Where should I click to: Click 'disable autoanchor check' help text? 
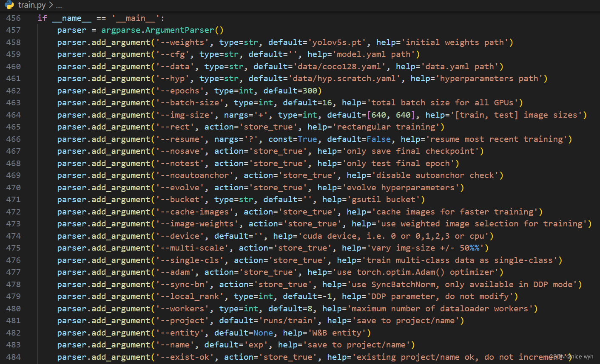pyautogui.click(x=435, y=175)
